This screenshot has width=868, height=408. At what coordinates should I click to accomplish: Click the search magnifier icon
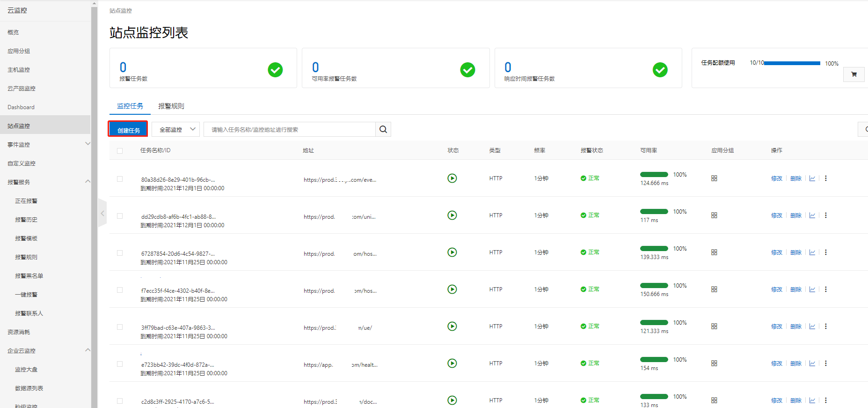tap(383, 129)
